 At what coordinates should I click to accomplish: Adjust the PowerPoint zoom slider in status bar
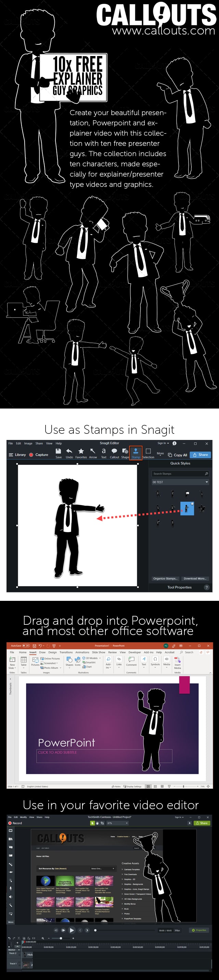point(183,786)
